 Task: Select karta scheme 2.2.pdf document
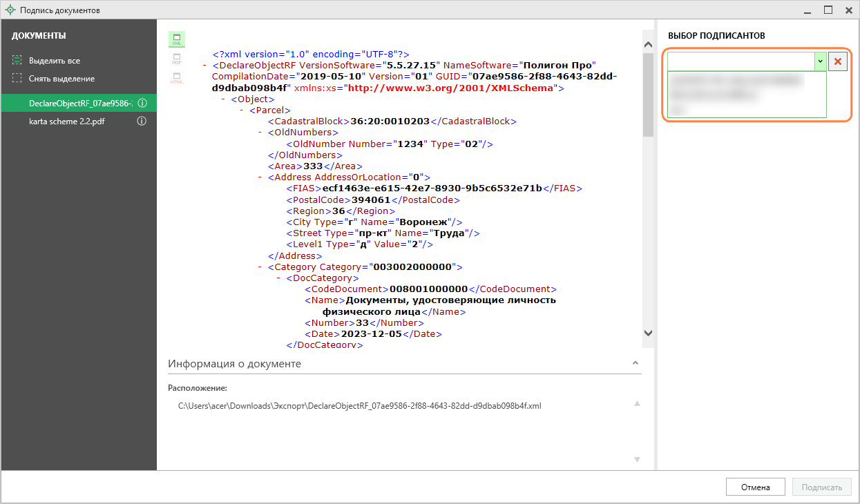coord(66,121)
